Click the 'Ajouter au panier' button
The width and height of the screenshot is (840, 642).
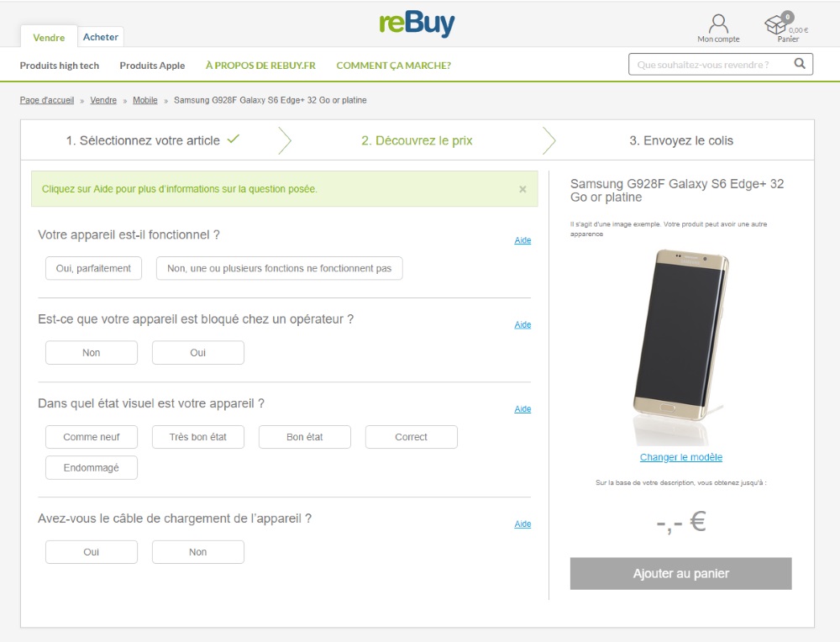(x=680, y=573)
